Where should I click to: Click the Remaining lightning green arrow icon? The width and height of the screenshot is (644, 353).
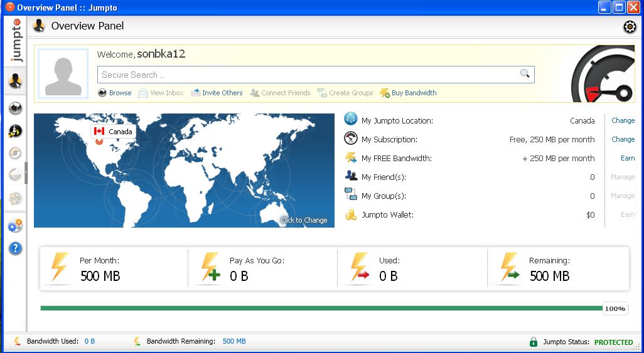point(510,267)
